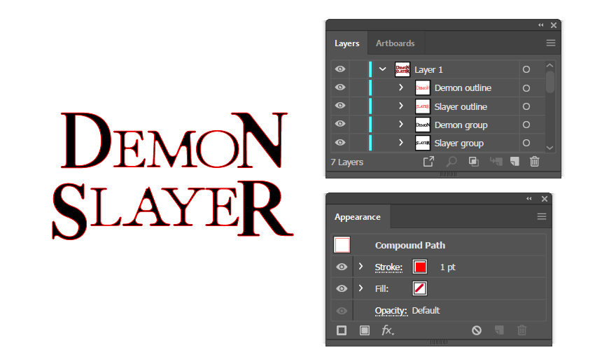Click target circle for Demon group
Image resolution: width=595 pixels, height=364 pixels.
[526, 125]
